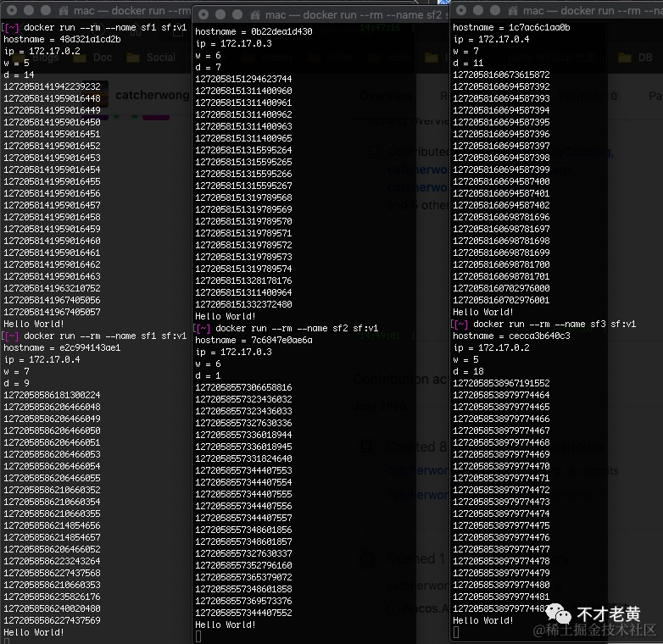Close the rightmost terminal window
The height and width of the screenshot is (644, 663).
[x=461, y=10]
